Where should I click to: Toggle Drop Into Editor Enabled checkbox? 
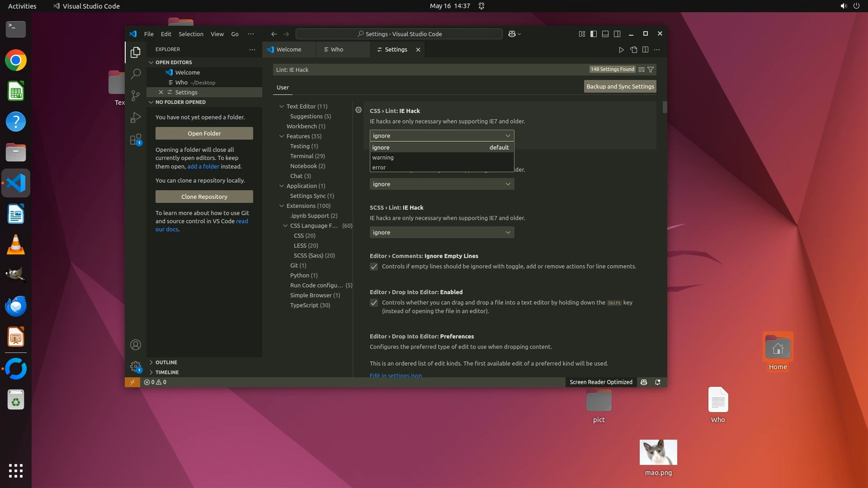coord(374,303)
